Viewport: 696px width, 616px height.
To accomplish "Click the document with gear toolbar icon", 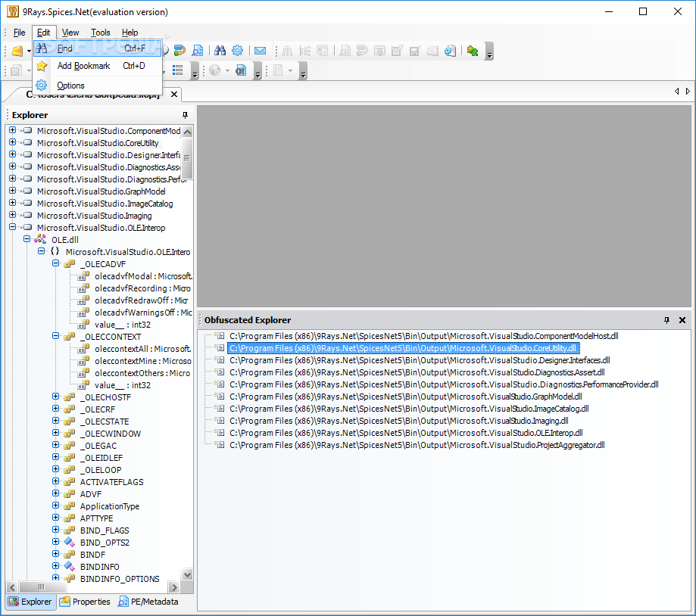I will point(450,51).
